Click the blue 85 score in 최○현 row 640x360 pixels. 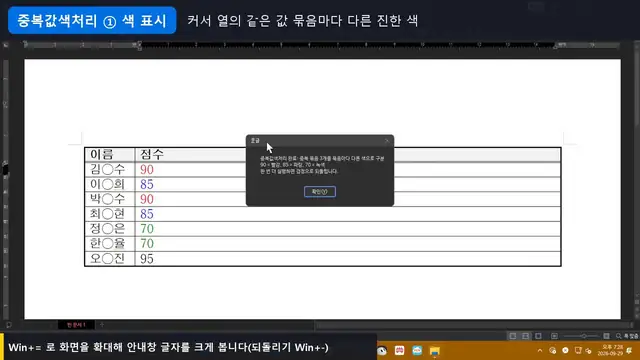(x=147, y=214)
